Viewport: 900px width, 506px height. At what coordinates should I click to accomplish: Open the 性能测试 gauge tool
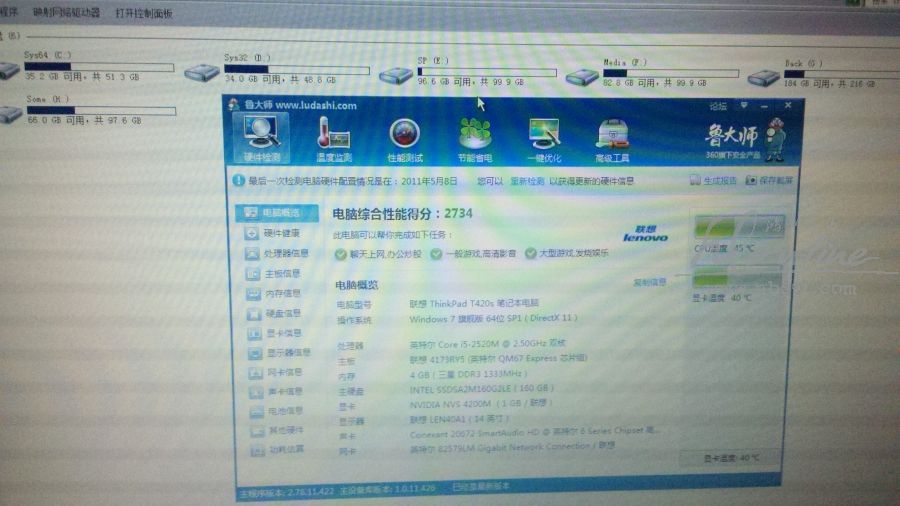coord(405,141)
